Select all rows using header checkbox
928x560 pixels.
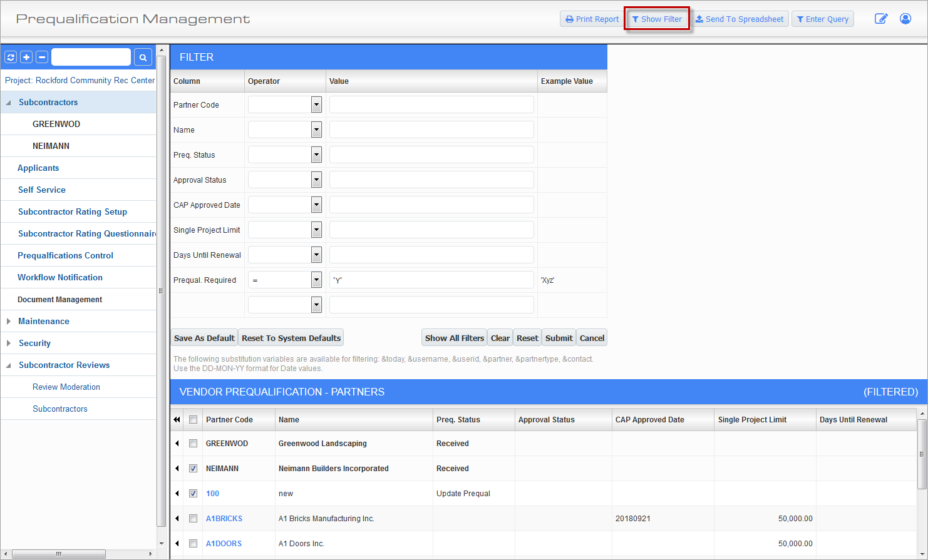click(193, 419)
